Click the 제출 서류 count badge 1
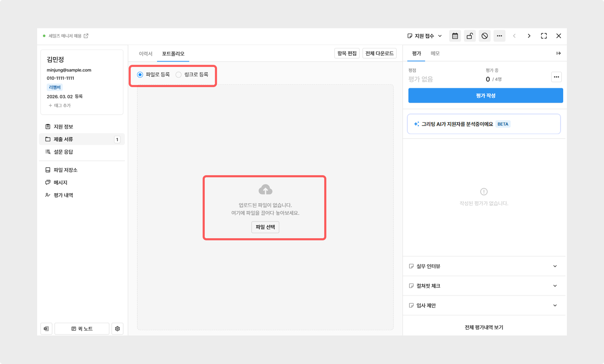 click(x=117, y=139)
